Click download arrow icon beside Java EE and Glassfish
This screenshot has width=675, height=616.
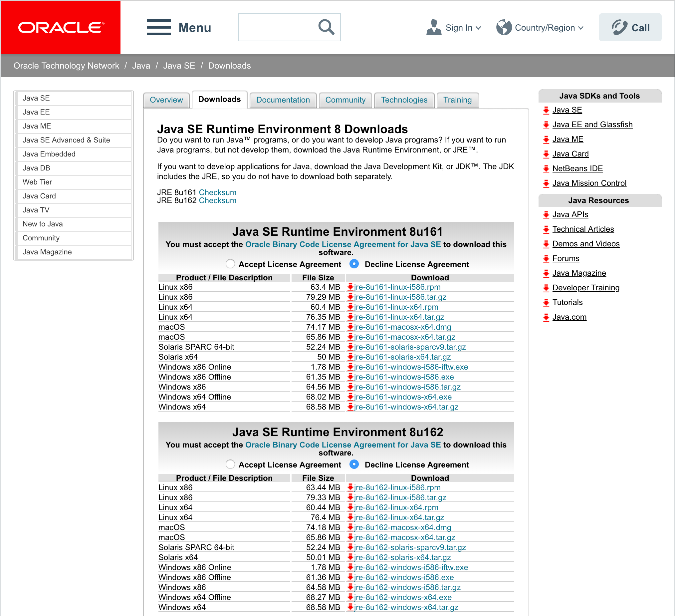coord(546,125)
